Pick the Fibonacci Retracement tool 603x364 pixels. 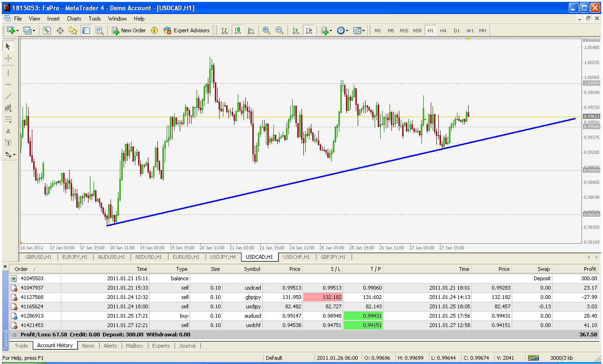pyautogui.click(x=8, y=119)
